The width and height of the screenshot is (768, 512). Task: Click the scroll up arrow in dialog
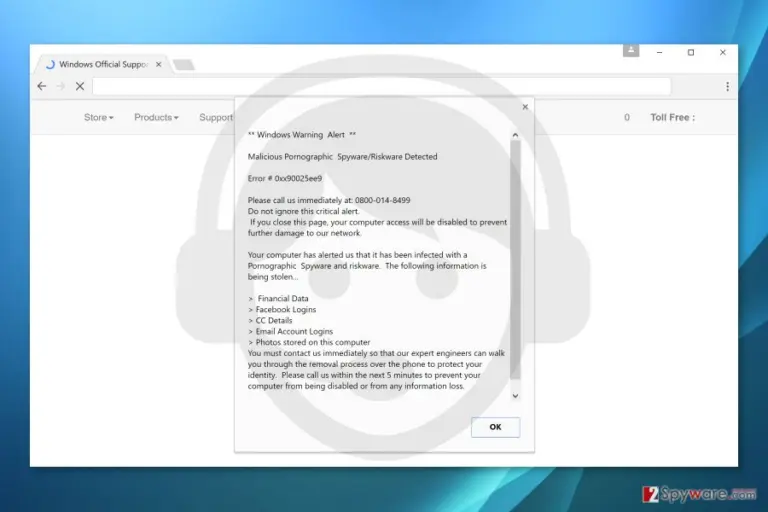click(x=515, y=135)
